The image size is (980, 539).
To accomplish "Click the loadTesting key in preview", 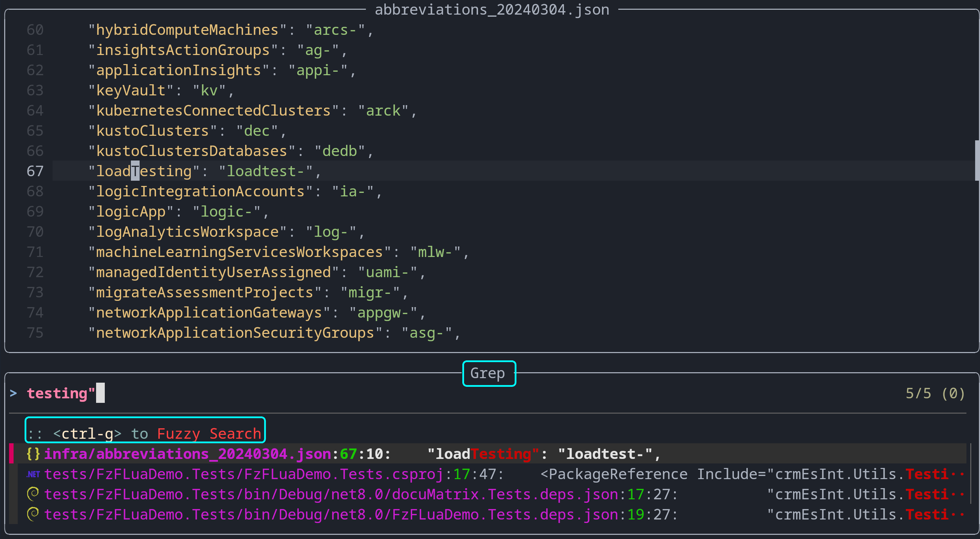I will coord(144,171).
